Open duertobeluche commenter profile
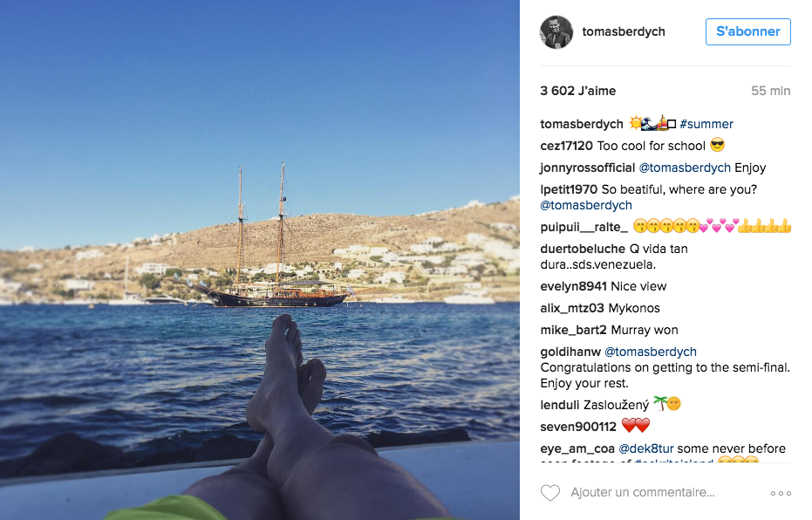Viewport: 812px width, 520px height. [x=583, y=250]
